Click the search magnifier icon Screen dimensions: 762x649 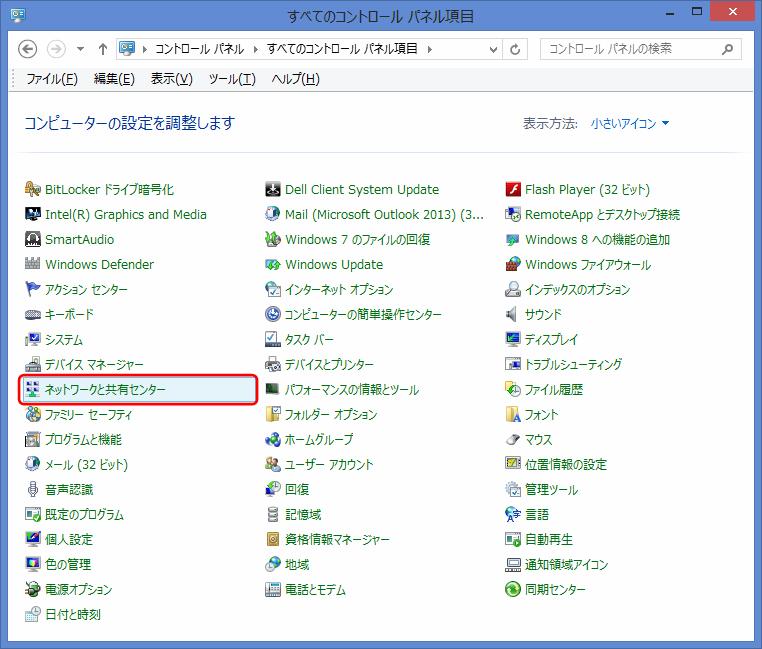coord(727,49)
